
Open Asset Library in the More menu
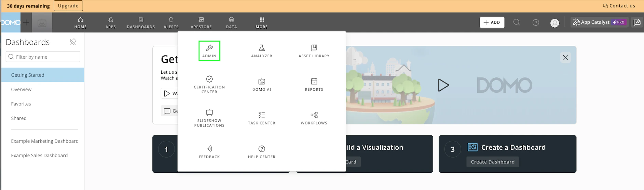click(x=314, y=51)
